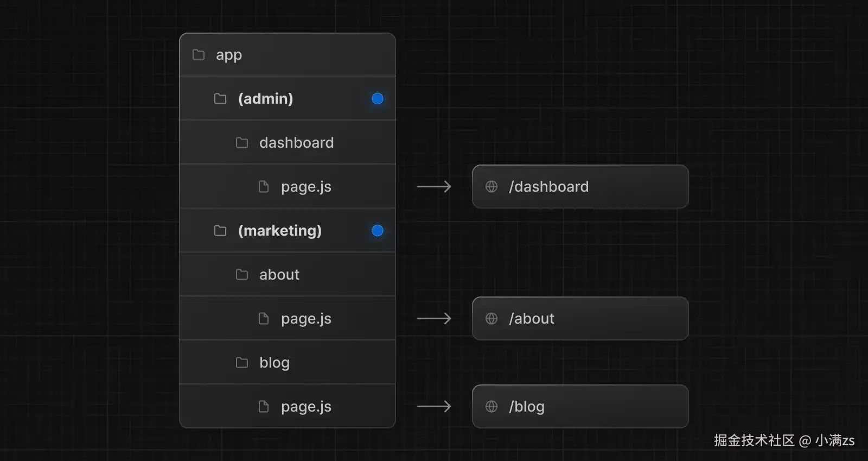Open page.js under the blog folder
Image resolution: width=868 pixels, height=461 pixels.
pos(306,407)
